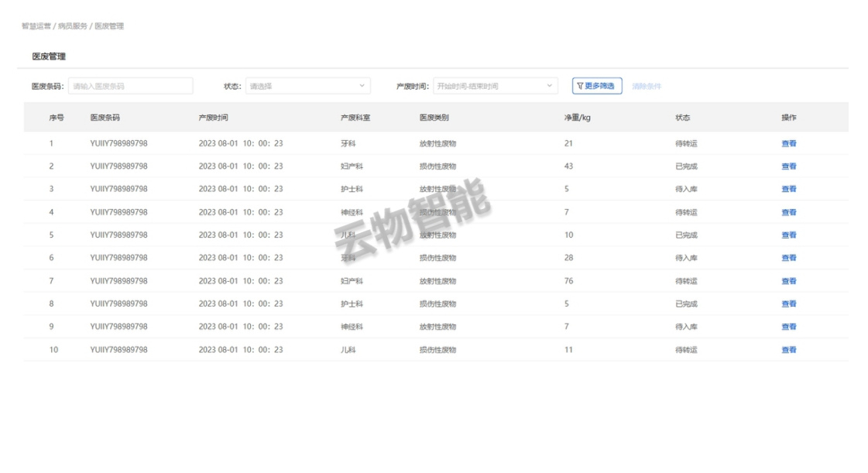The image size is (868, 473).
Task: Click the 医废类别 column header
Action: (x=434, y=117)
